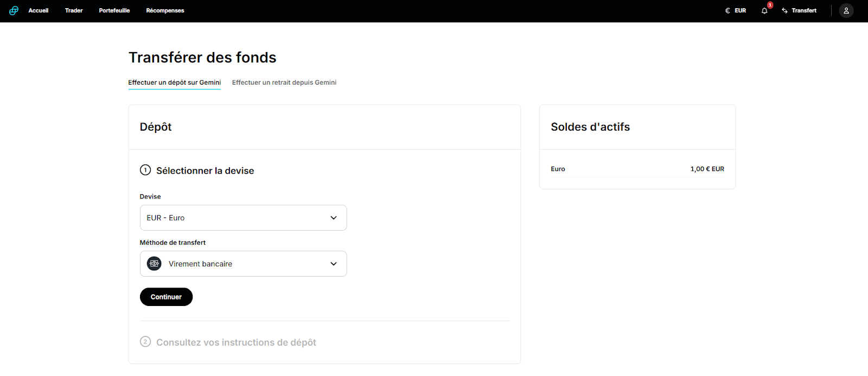
Task: Click the red notification badge
Action: coord(770,5)
